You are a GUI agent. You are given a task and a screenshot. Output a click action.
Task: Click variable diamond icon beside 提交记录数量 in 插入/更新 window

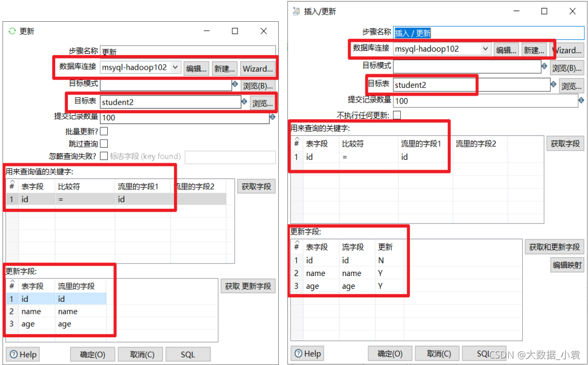click(x=581, y=100)
